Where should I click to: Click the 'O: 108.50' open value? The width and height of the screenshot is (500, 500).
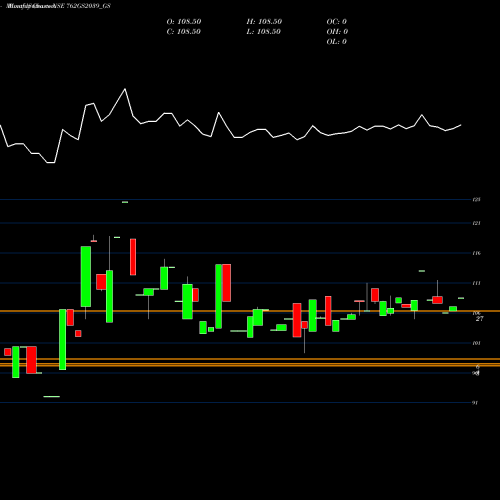coord(184,22)
